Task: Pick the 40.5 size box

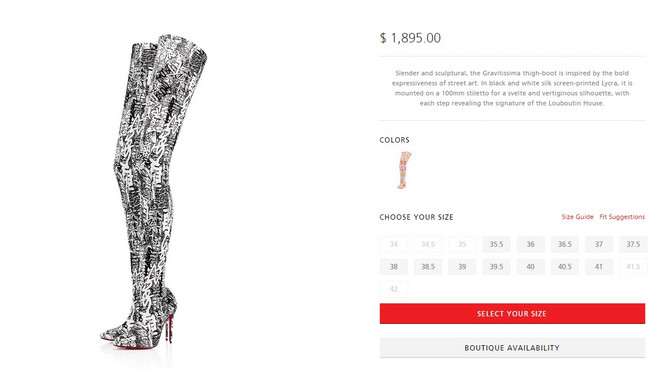Action: (x=564, y=266)
